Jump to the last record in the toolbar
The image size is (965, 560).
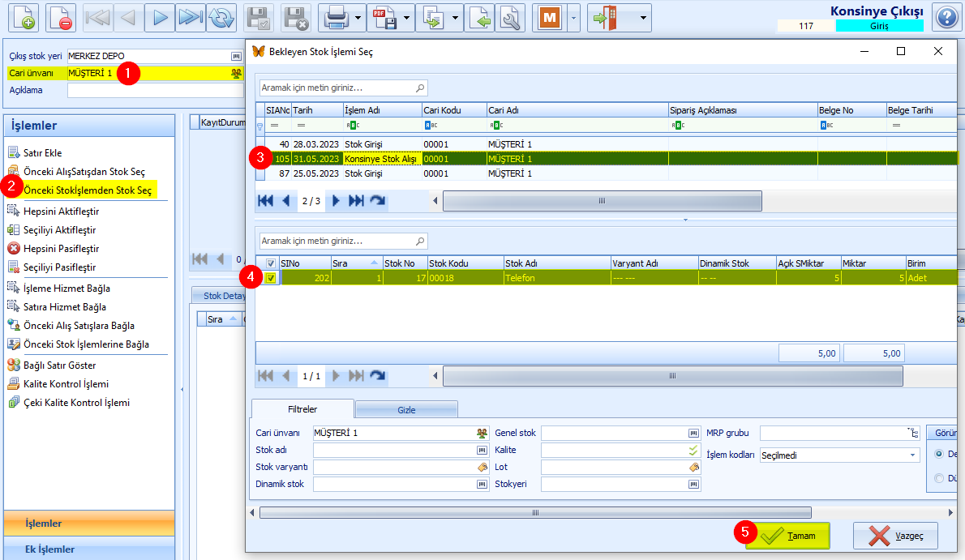tap(191, 17)
